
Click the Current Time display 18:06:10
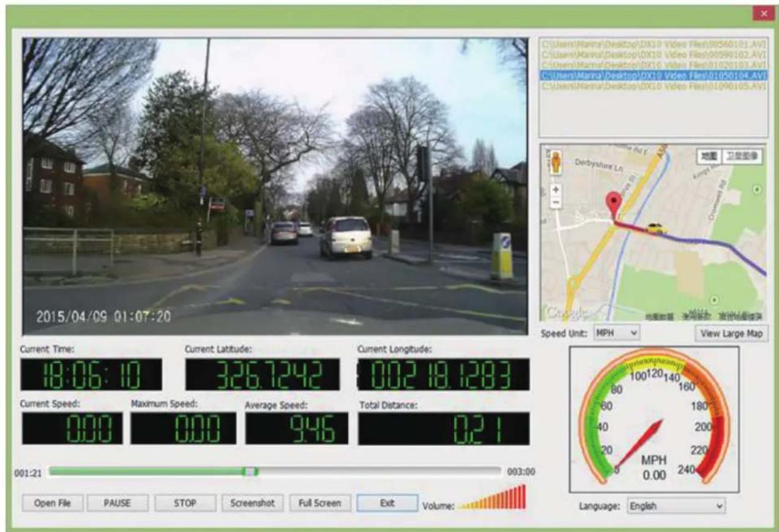91,375
